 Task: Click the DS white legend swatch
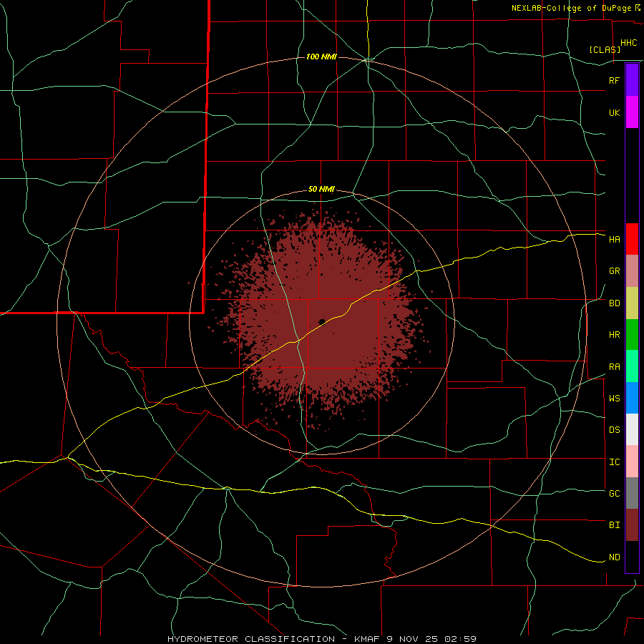pyautogui.click(x=632, y=429)
